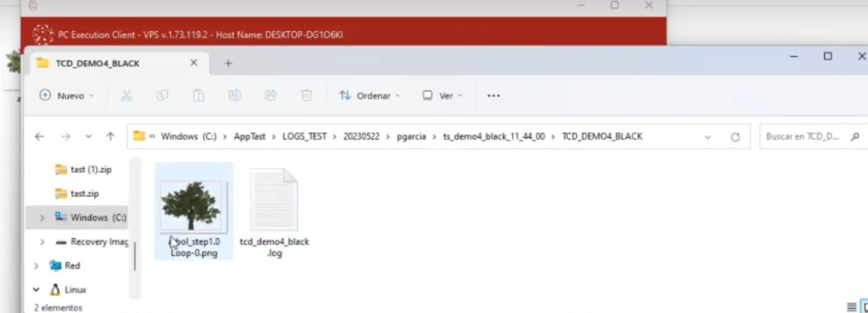Expand the Red tree node
The image size is (868, 313).
tap(36, 266)
